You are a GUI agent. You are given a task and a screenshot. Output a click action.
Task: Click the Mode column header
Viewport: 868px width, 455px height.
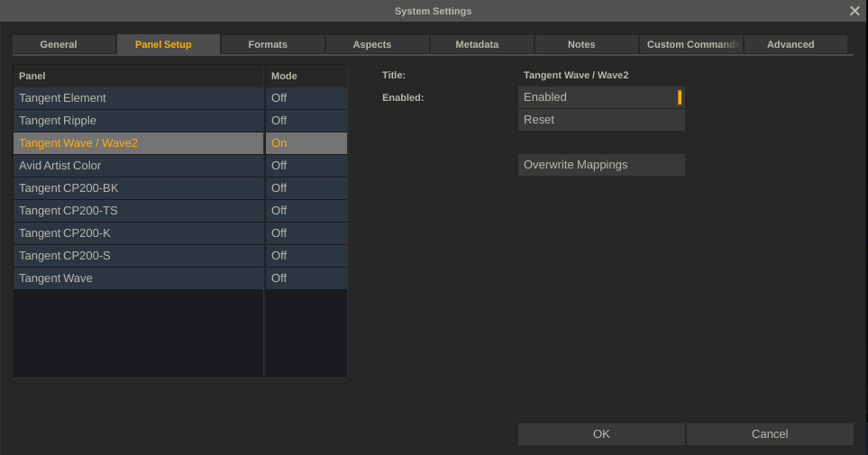coord(306,76)
